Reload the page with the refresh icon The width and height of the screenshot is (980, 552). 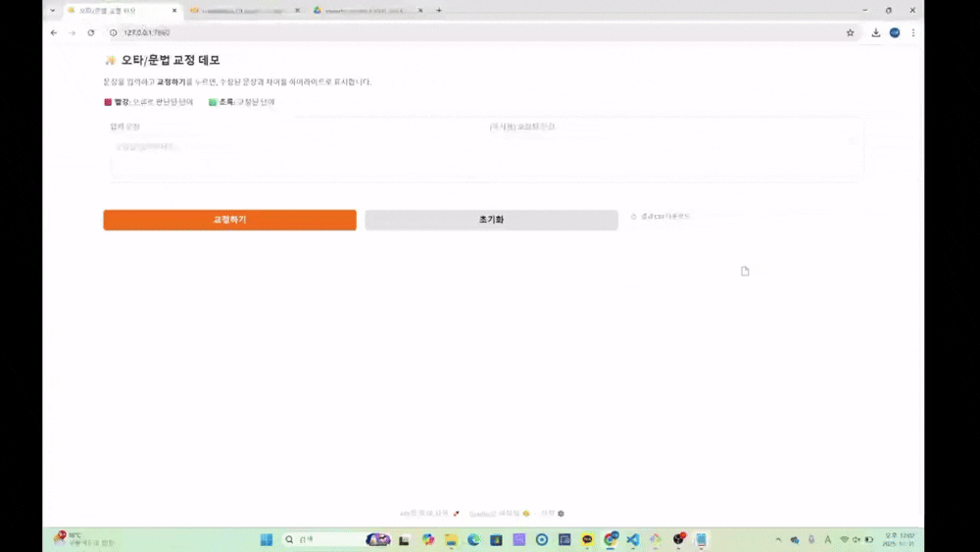[x=91, y=32]
